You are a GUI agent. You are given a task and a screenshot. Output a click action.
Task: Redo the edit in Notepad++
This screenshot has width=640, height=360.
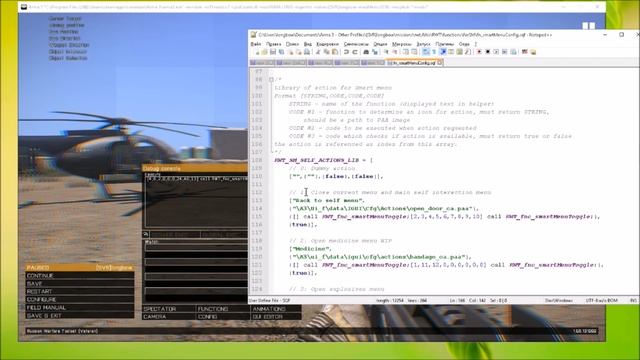click(355, 52)
